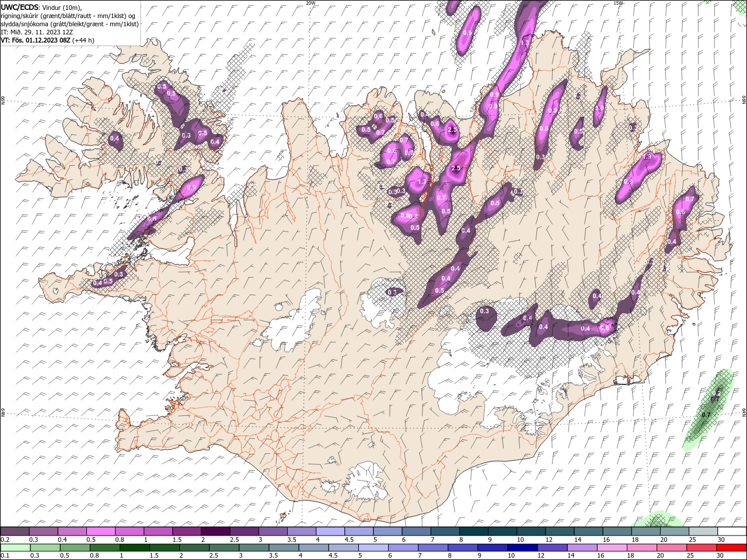Viewport: 747px width, 560px height.
Task: Select the '64N' latitude label on right edge
Action: tap(744, 412)
